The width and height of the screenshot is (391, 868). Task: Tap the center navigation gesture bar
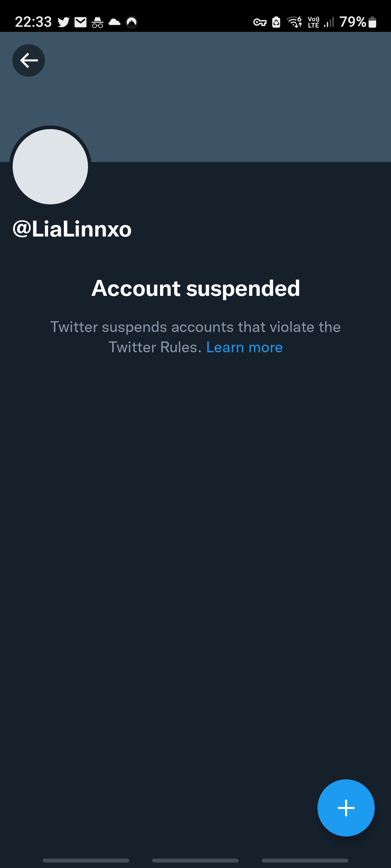pos(195,860)
